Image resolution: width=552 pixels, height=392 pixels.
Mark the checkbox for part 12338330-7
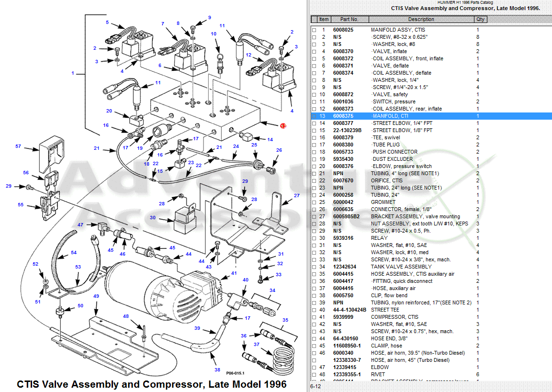pyautogui.click(x=314, y=360)
